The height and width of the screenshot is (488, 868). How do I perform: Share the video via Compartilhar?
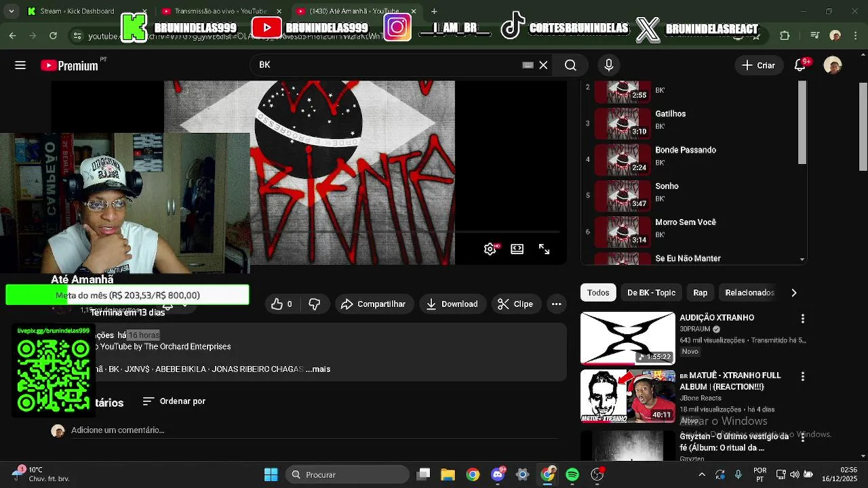(x=374, y=304)
